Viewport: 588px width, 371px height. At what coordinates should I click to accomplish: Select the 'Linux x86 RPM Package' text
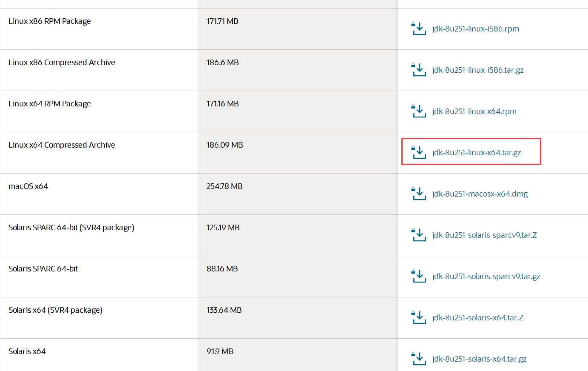pos(49,21)
